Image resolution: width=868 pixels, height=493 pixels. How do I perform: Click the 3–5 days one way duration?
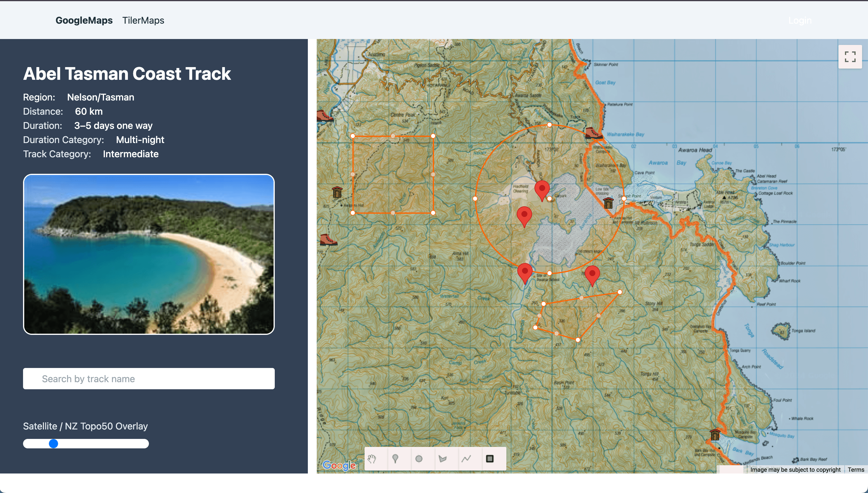(113, 126)
